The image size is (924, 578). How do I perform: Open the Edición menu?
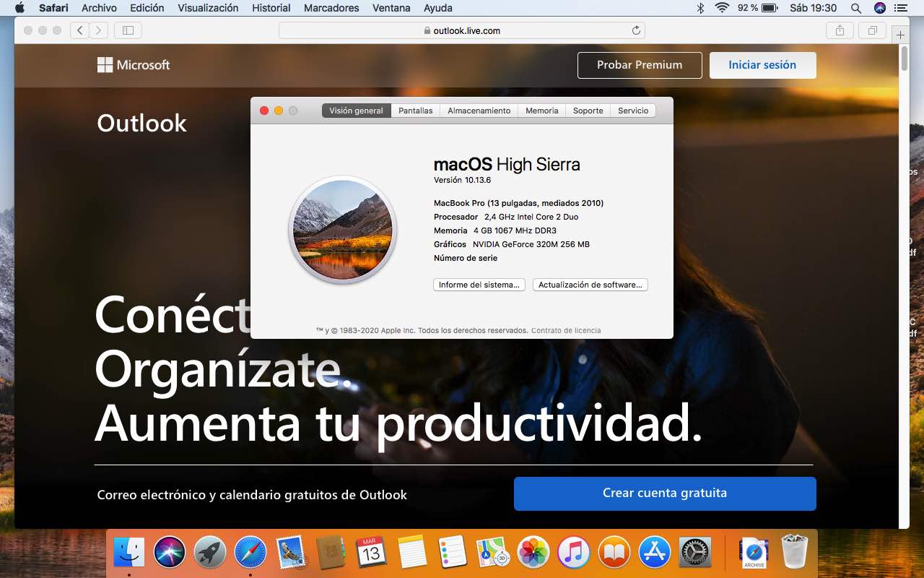[x=147, y=8]
